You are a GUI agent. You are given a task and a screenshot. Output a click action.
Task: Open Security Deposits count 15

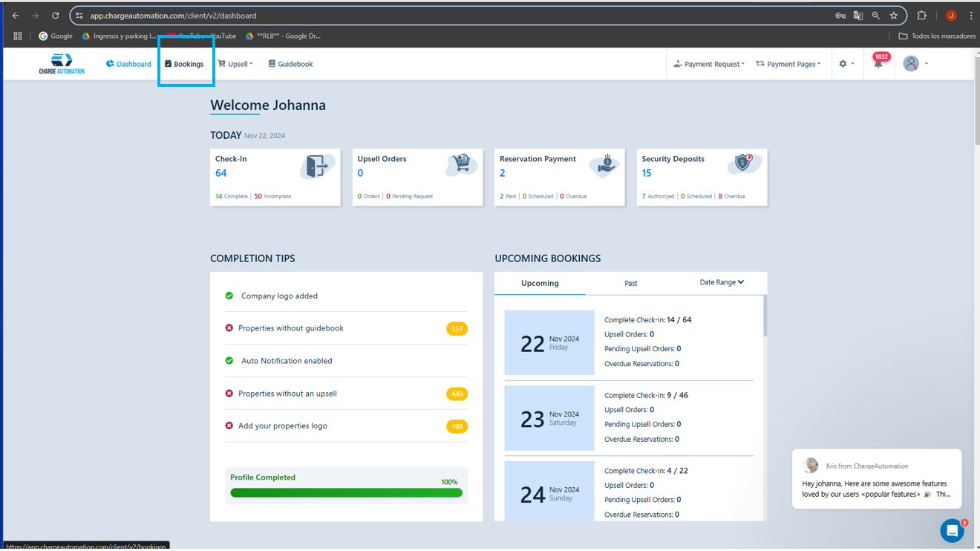(647, 173)
